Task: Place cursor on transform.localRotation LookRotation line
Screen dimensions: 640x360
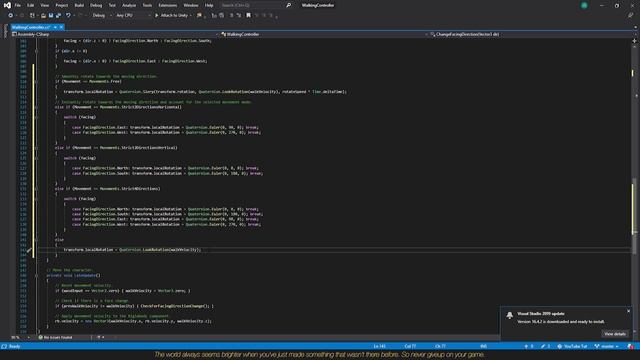Action: pos(132,249)
